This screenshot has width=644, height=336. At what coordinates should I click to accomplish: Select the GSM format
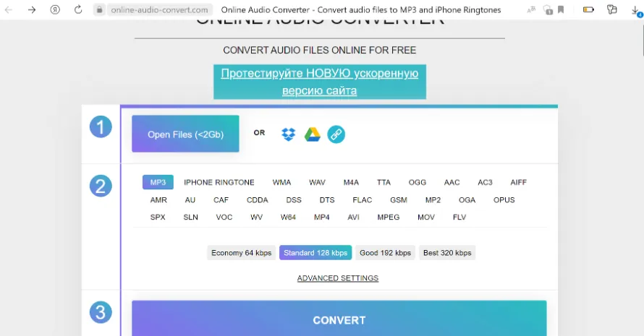tap(399, 200)
